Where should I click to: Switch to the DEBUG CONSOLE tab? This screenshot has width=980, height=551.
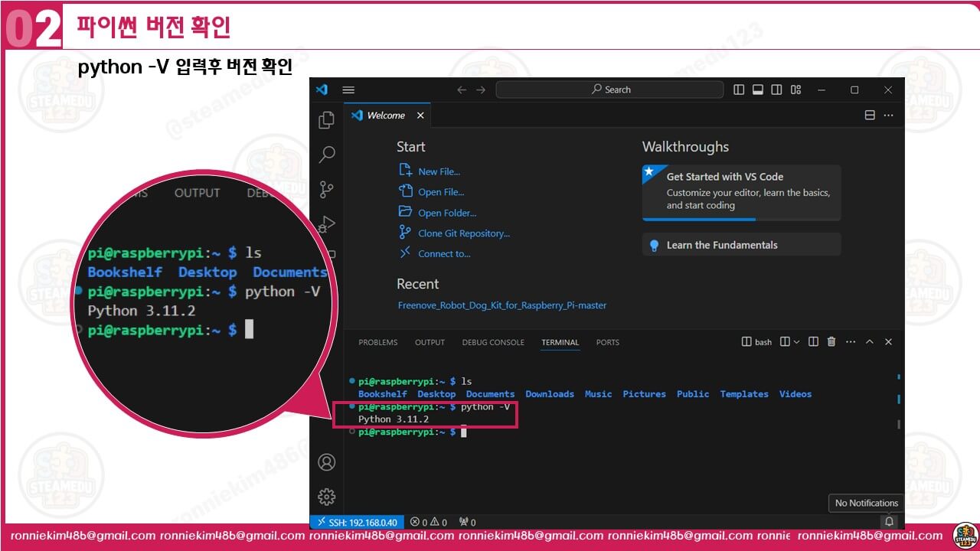[x=493, y=342]
